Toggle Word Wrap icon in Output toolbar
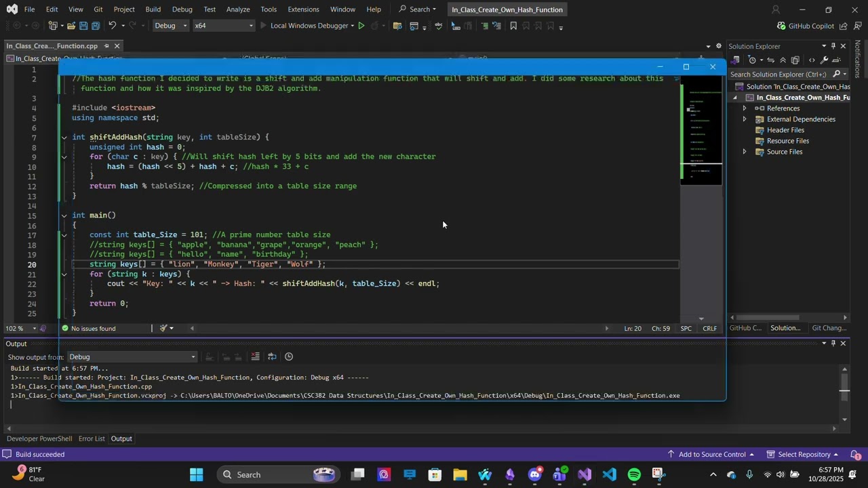The image size is (868, 488). tap(272, 357)
